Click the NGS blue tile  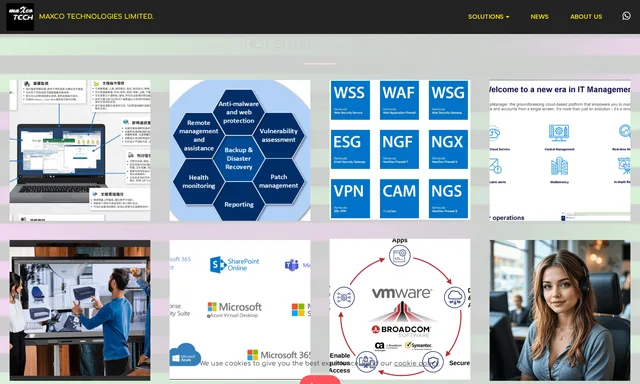pos(448,198)
